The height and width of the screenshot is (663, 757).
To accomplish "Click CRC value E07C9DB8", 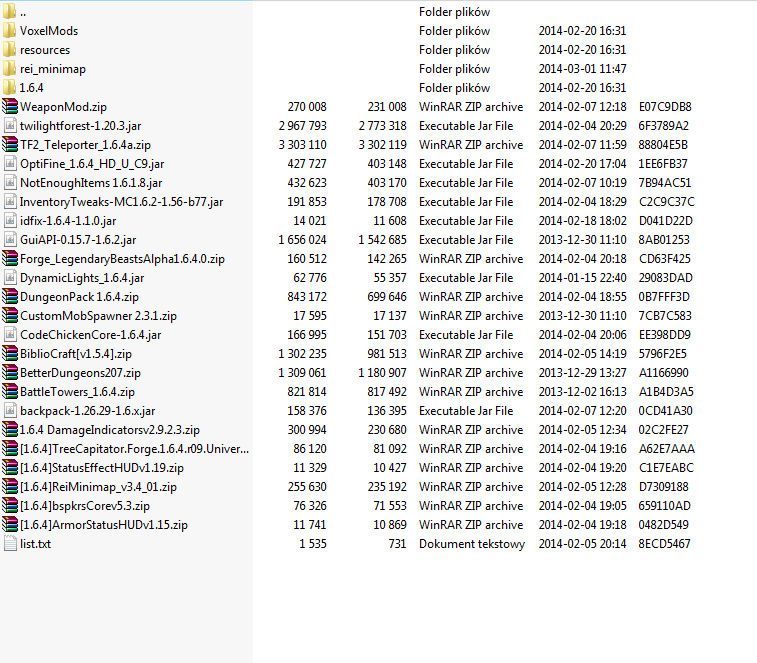I will [665, 106].
